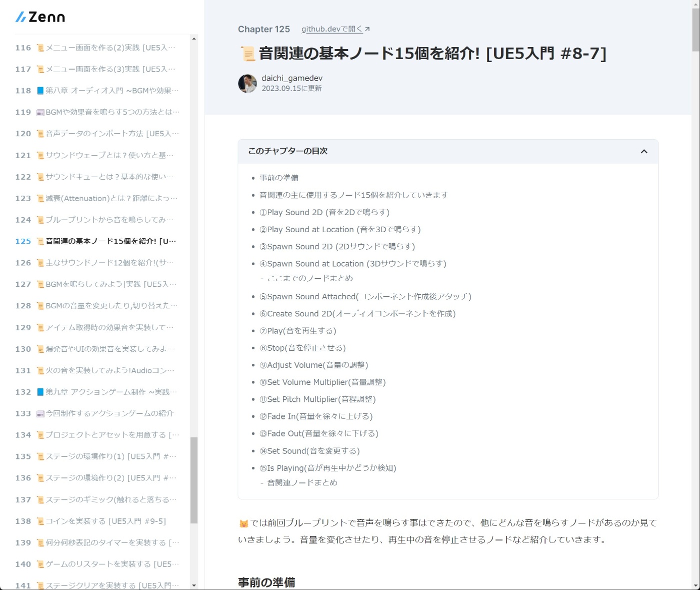
Task: Click the newspaper icon beside chapter 119
Action: (x=39, y=112)
